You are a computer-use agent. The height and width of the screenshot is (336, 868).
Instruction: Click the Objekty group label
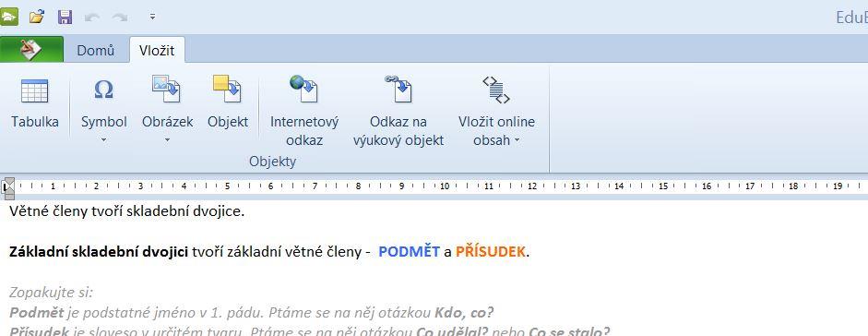(272, 162)
